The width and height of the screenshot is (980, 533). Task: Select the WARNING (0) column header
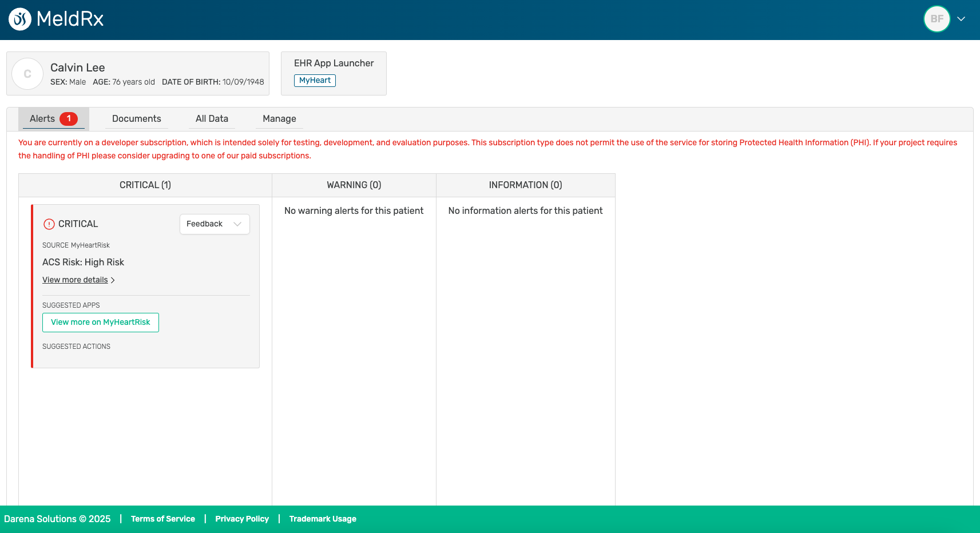[x=354, y=185]
